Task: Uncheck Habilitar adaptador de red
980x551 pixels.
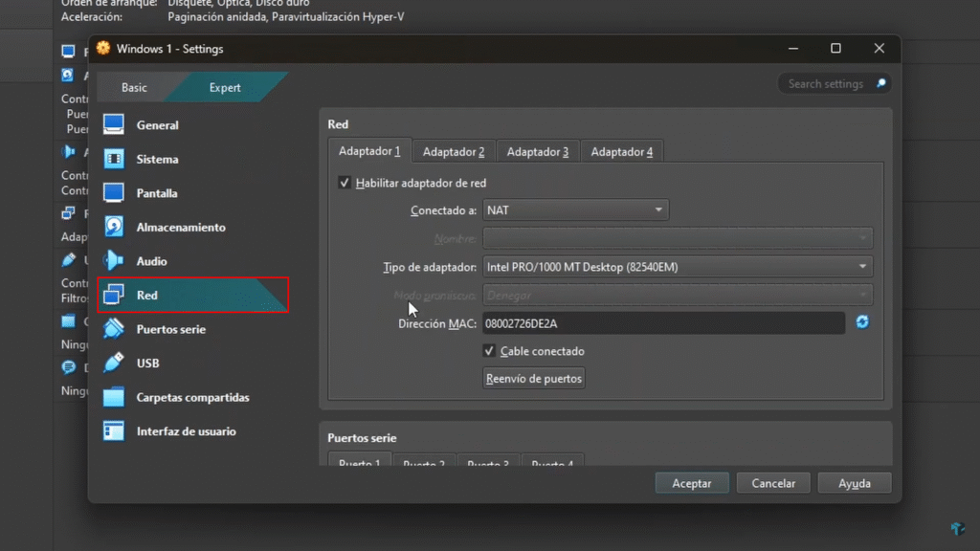Action: tap(345, 183)
